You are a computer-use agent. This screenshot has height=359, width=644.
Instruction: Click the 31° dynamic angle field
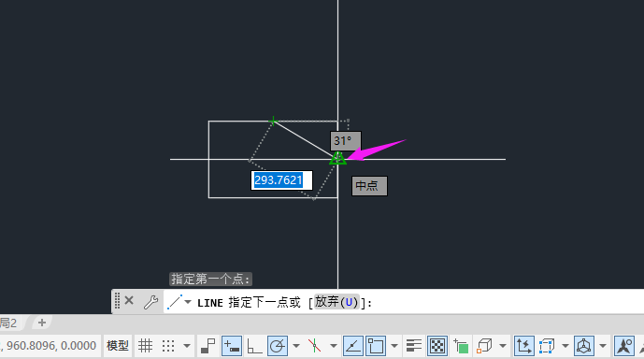[346, 141]
